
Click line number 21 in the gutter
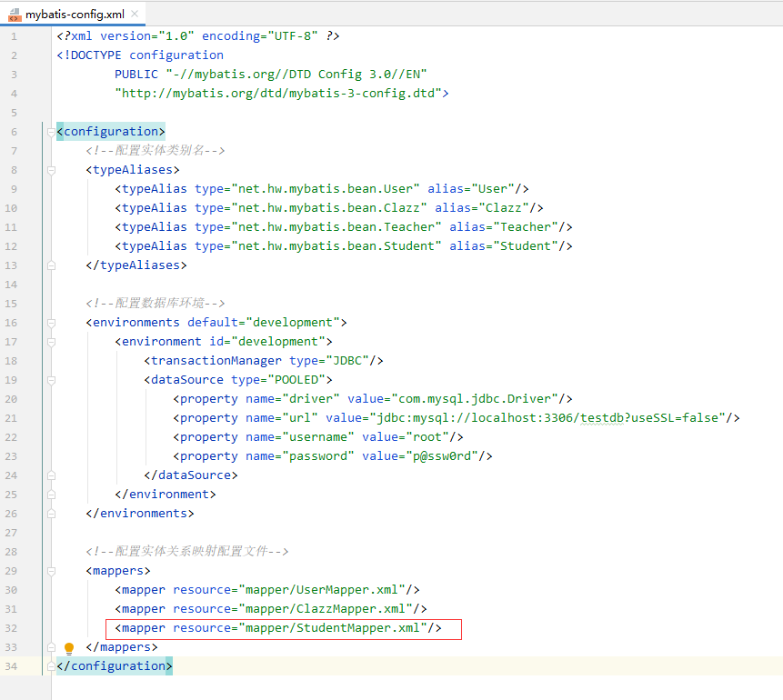tap(11, 418)
